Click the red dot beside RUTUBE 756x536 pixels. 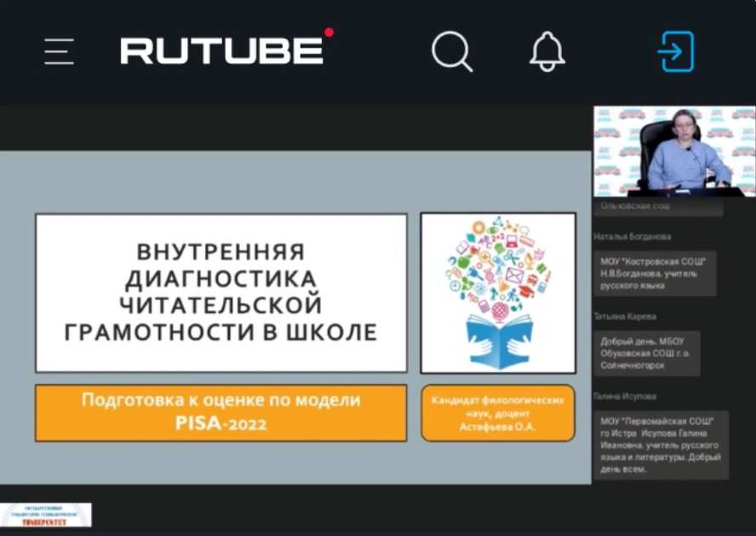point(329,33)
